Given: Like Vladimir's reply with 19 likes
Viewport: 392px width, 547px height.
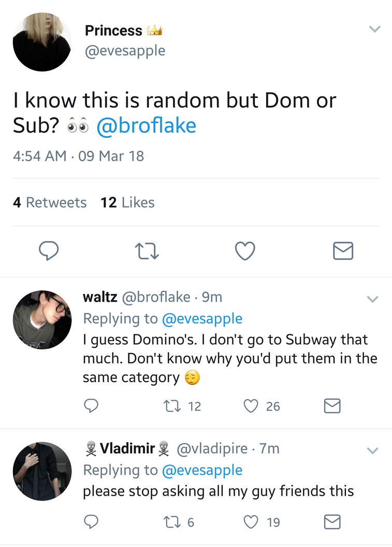Looking at the screenshot, I should pyautogui.click(x=262, y=522).
